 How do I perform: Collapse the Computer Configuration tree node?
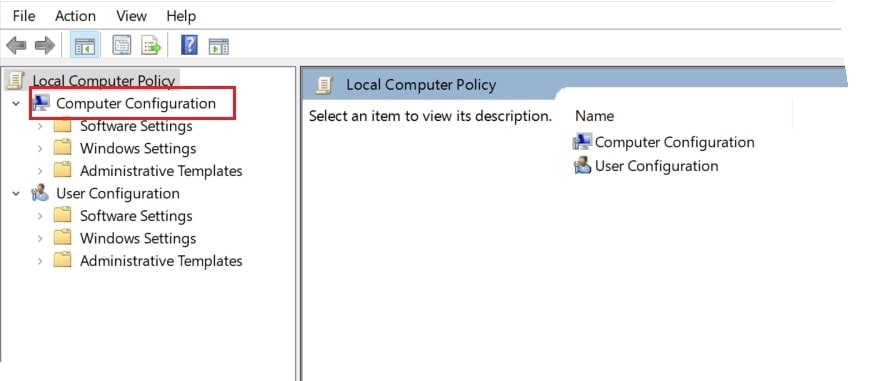16,104
